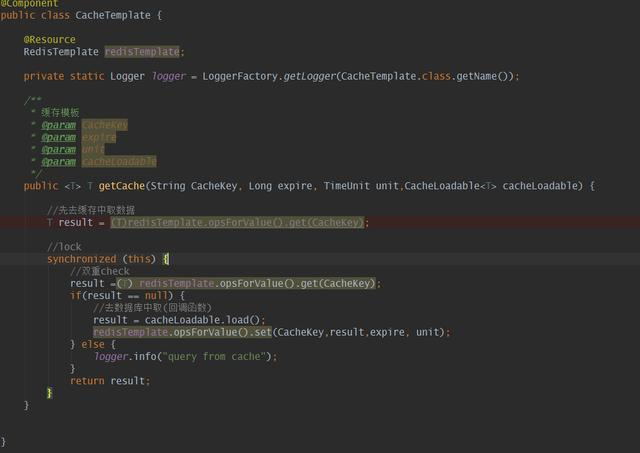Click the String CacheKey parameter
Viewport: 640px width, 453px height.
coord(194,186)
